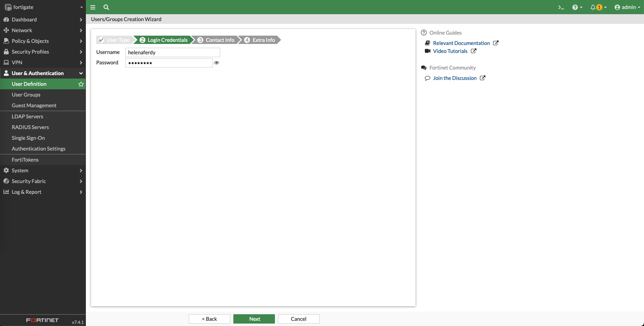This screenshot has height=326, width=644.
Task: Open the help question mark menu
Action: (575, 7)
